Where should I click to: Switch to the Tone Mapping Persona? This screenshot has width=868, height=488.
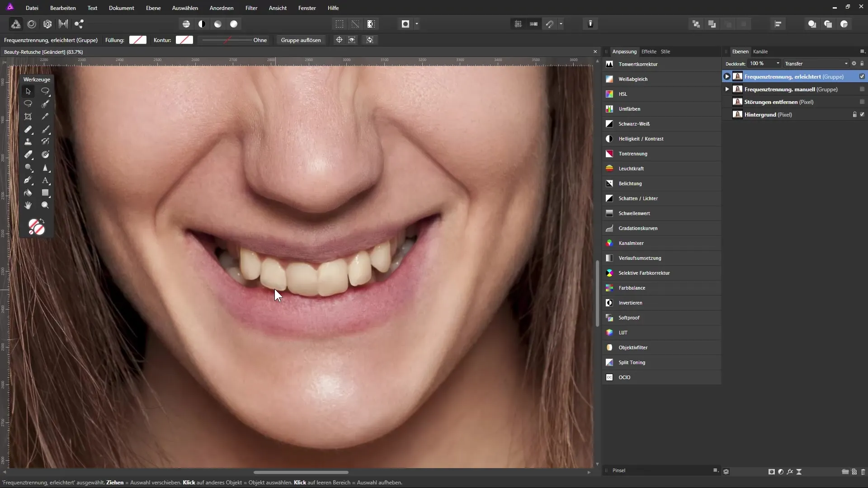pos(63,24)
